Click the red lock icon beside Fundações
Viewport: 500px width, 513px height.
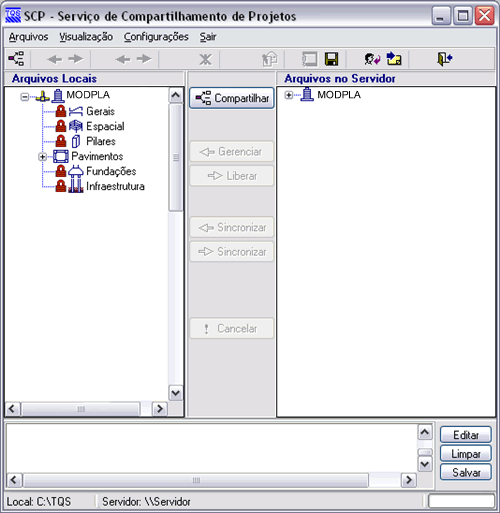[x=61, y=171]
